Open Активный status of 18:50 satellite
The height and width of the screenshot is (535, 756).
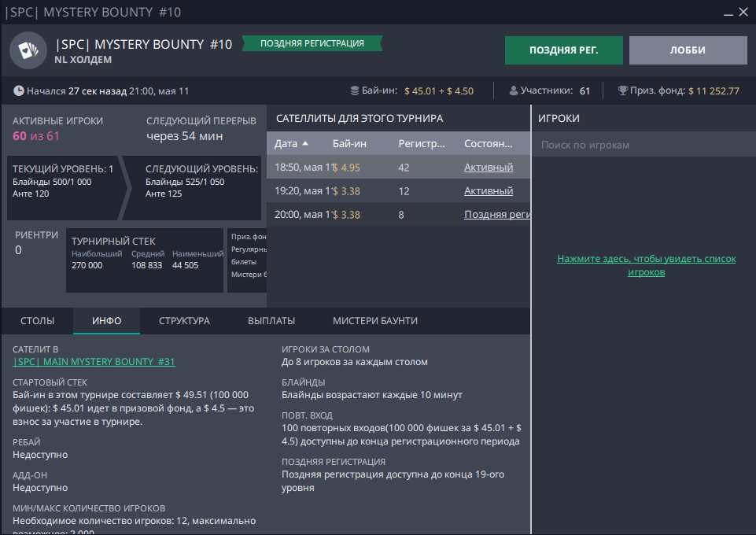tap(488, 168)
